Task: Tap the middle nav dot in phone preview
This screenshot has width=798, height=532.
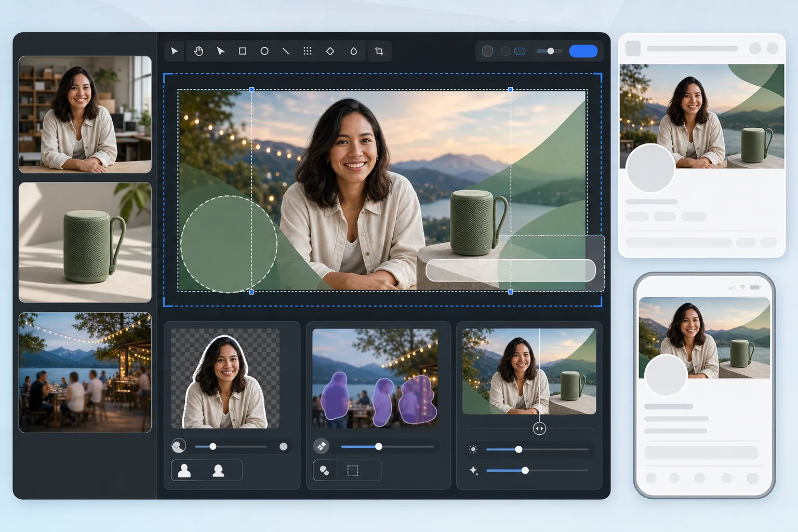Action: pos(700,477)
